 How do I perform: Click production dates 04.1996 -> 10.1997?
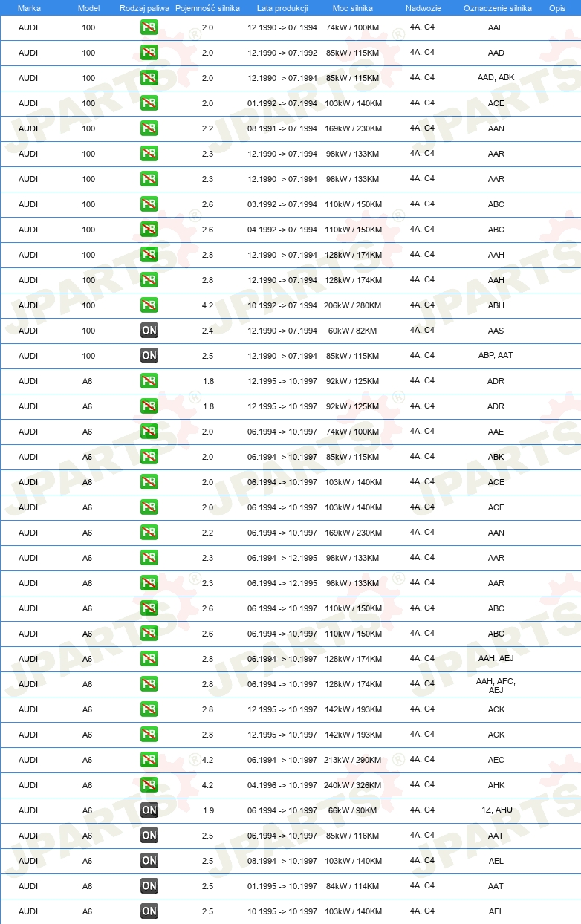(282, 785)
